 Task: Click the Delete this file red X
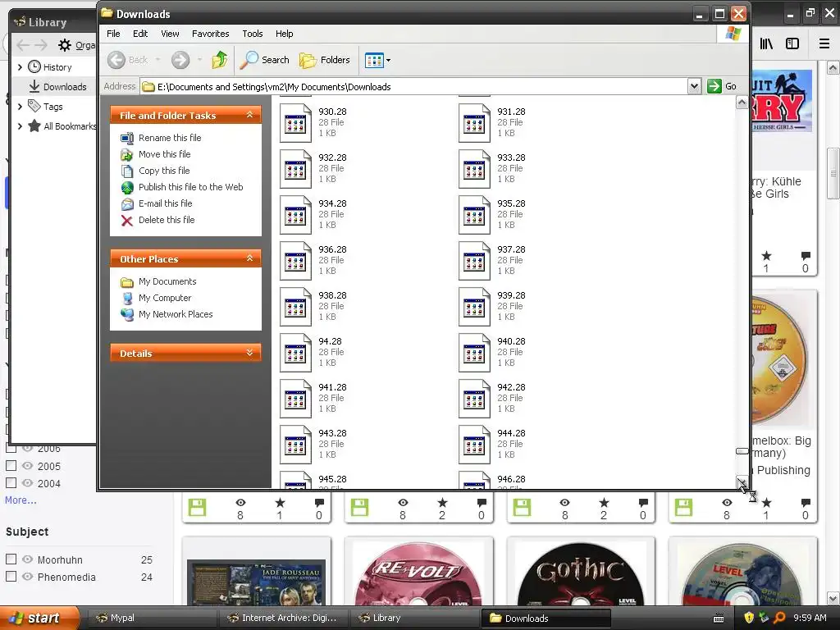127,220
